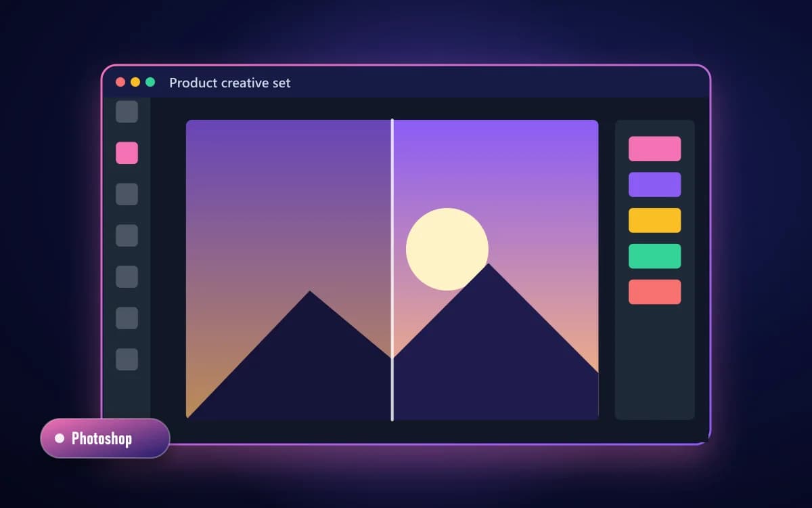Maximize the window with the green dot
The image size is (812, 508).
(x=150, y=82)
